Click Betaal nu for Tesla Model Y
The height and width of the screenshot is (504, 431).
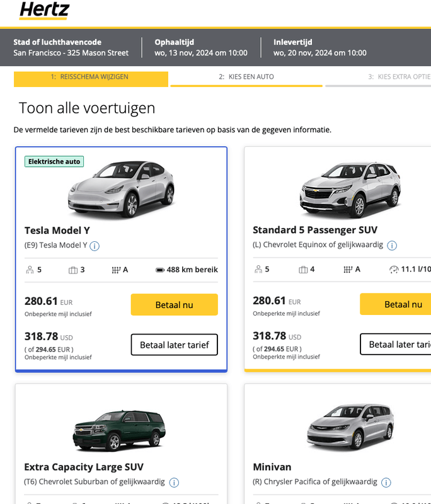pyautogui.click(x=174, y=304)
